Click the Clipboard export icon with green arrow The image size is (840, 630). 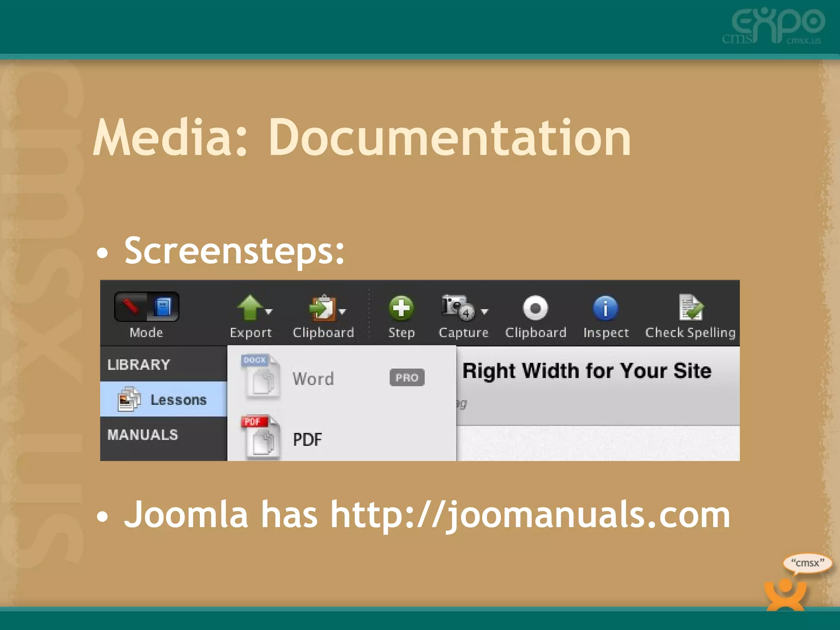[x=323, y=308]
